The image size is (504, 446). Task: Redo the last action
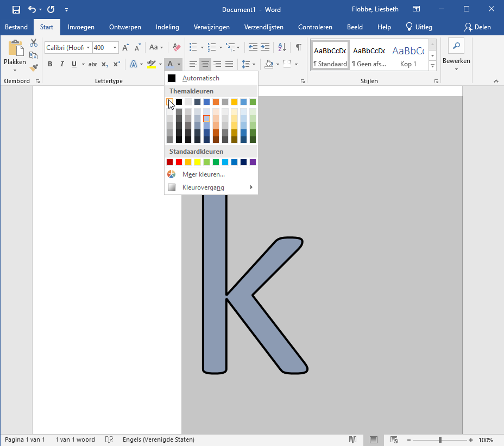point(51,9)
